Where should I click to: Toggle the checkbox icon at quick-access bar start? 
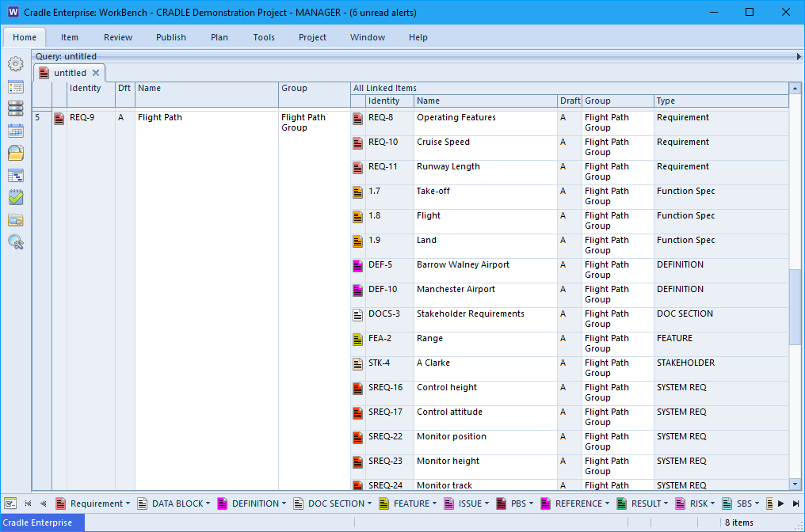tap(10, 503)
